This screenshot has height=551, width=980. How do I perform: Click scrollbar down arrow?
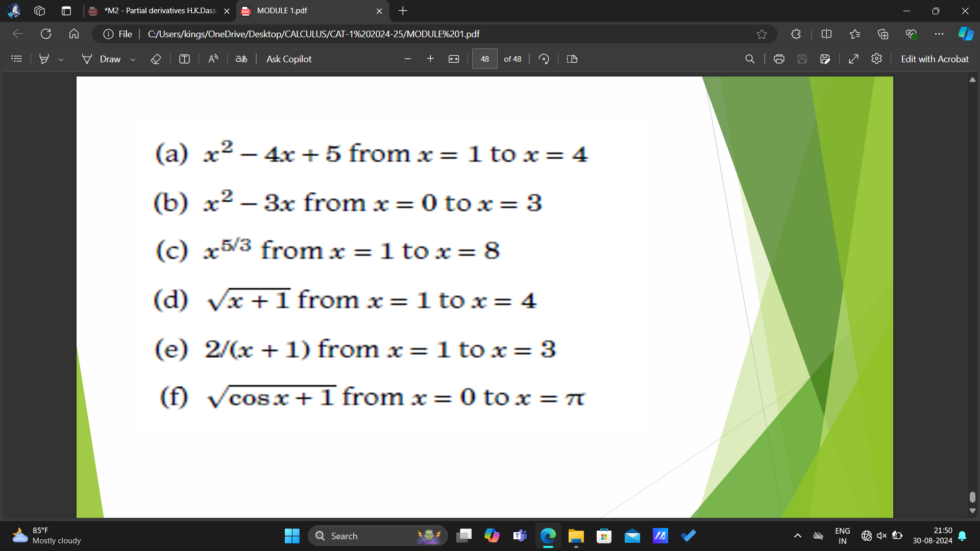[972, 511]
